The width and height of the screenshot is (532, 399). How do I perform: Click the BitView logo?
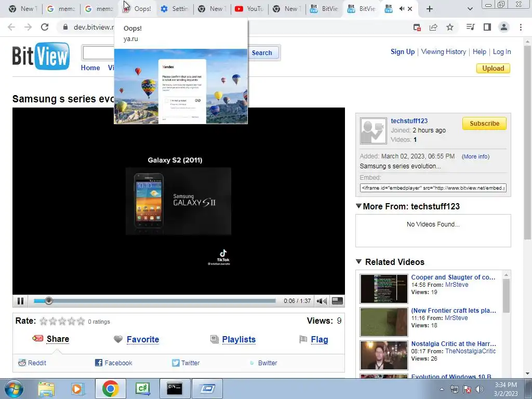click(x=41, y=56)
